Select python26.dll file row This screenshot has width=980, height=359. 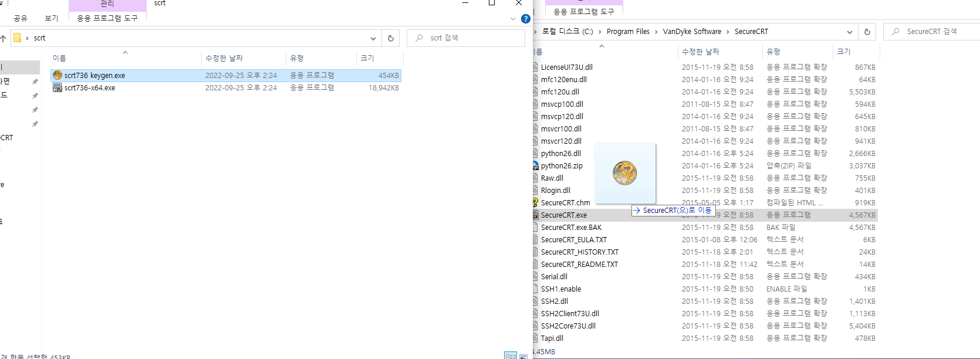(x=705, y=154)
